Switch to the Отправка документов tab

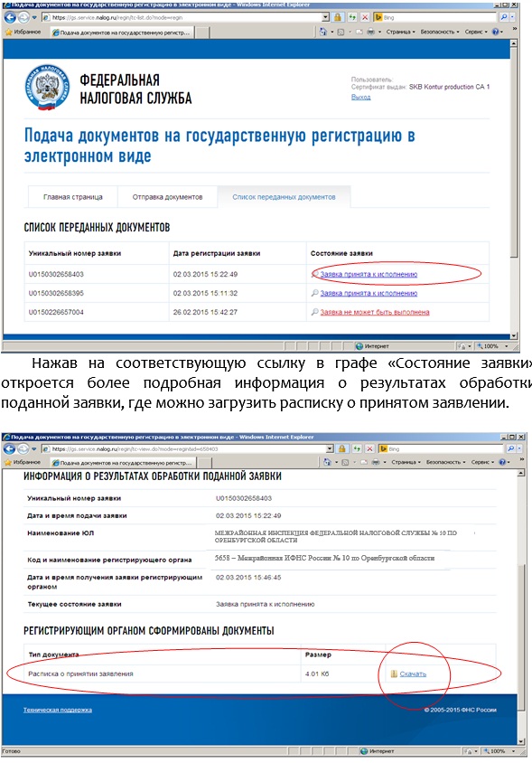[167, 197]
